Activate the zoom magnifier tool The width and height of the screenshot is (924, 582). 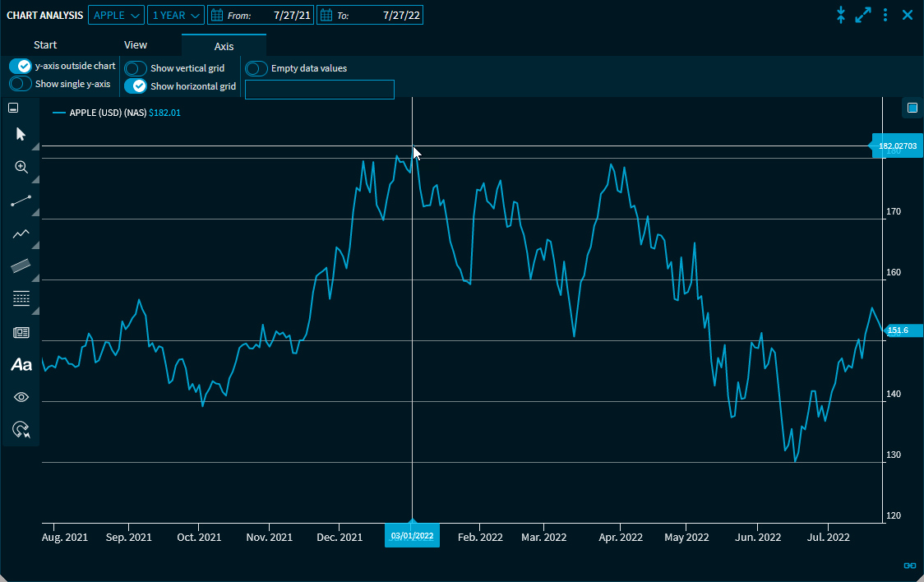click(x=21, y=167)
